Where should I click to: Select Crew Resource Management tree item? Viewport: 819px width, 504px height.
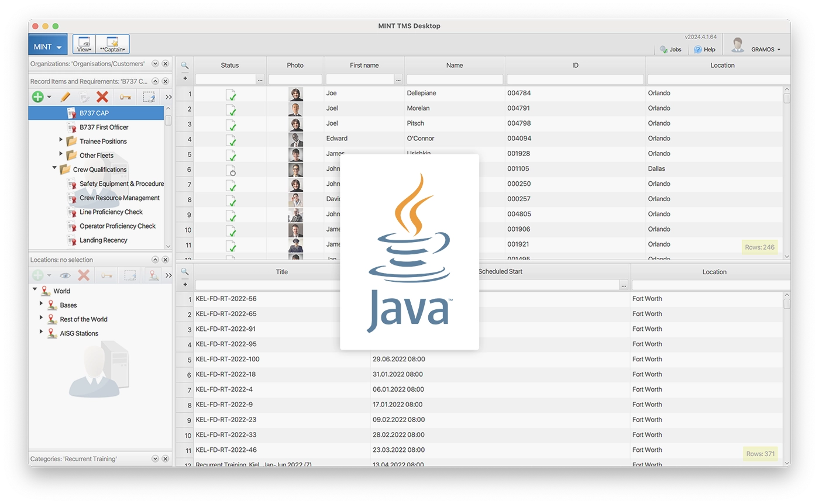[119, 198]
